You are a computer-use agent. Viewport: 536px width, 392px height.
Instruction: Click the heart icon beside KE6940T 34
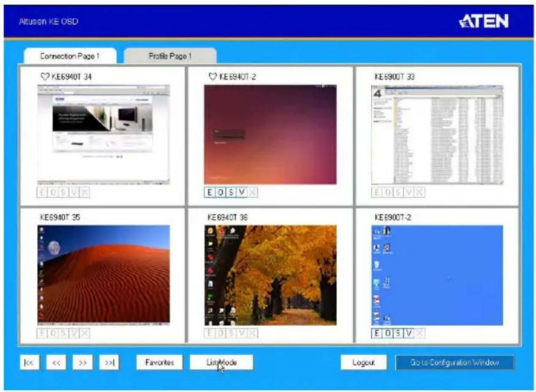(x=45, y=76)
